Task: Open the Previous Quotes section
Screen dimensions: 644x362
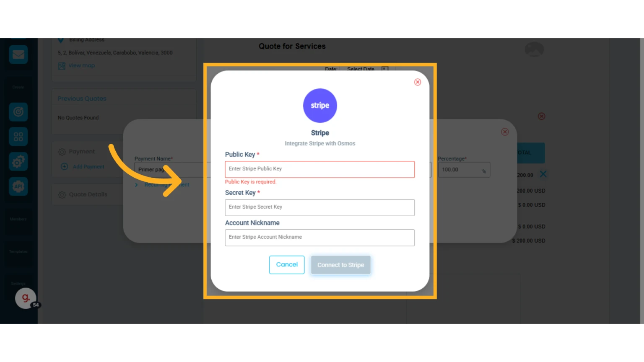Action: [82, 98]
